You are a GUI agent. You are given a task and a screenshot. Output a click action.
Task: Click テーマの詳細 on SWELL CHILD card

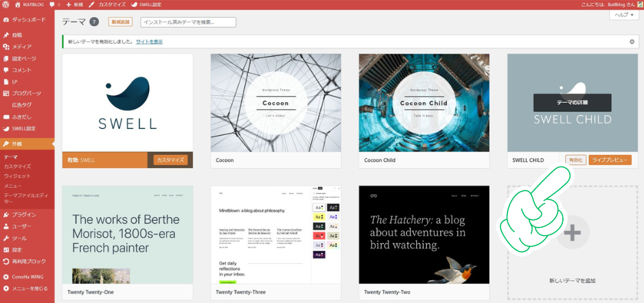[572, 103]
